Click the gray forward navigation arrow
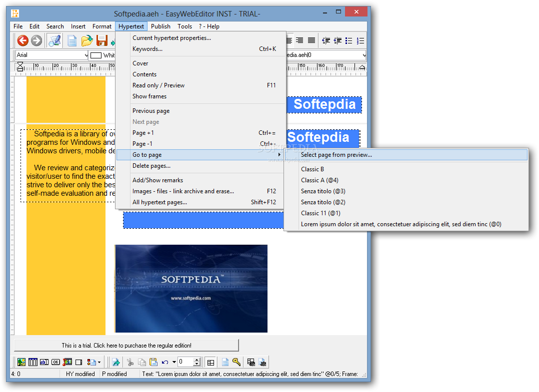Image resolution: width=539 pixels, height=392 pixels. 36,40
